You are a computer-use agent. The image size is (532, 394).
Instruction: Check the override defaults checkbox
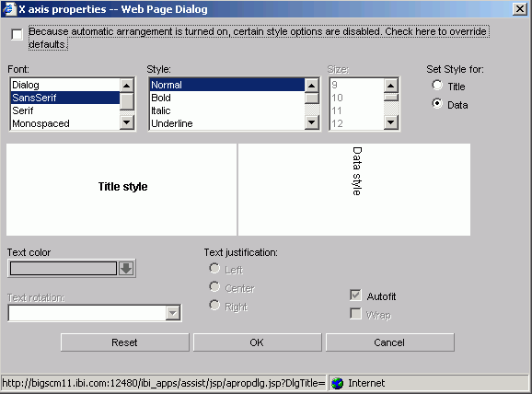[17, 35]
